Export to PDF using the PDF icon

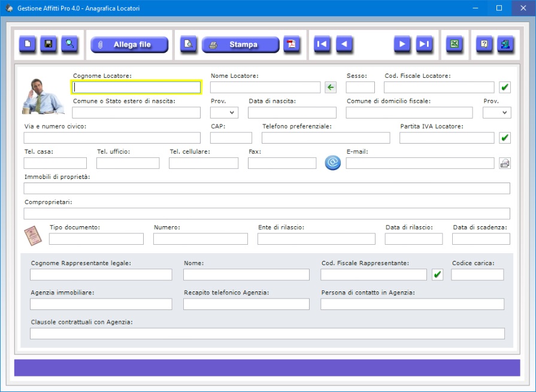[x=292, y=44]
